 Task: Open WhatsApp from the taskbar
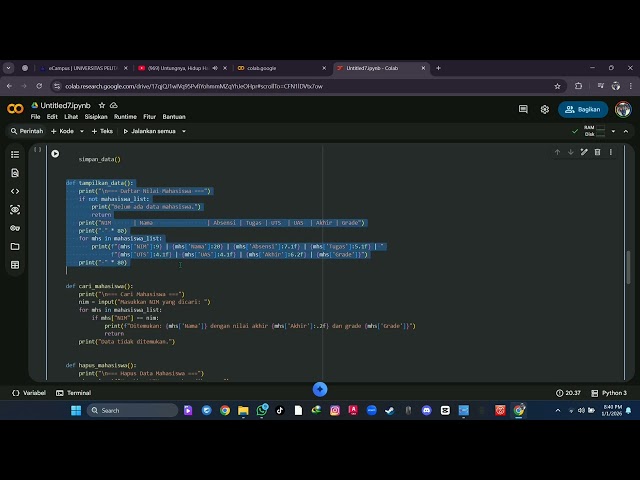(262, 410)
